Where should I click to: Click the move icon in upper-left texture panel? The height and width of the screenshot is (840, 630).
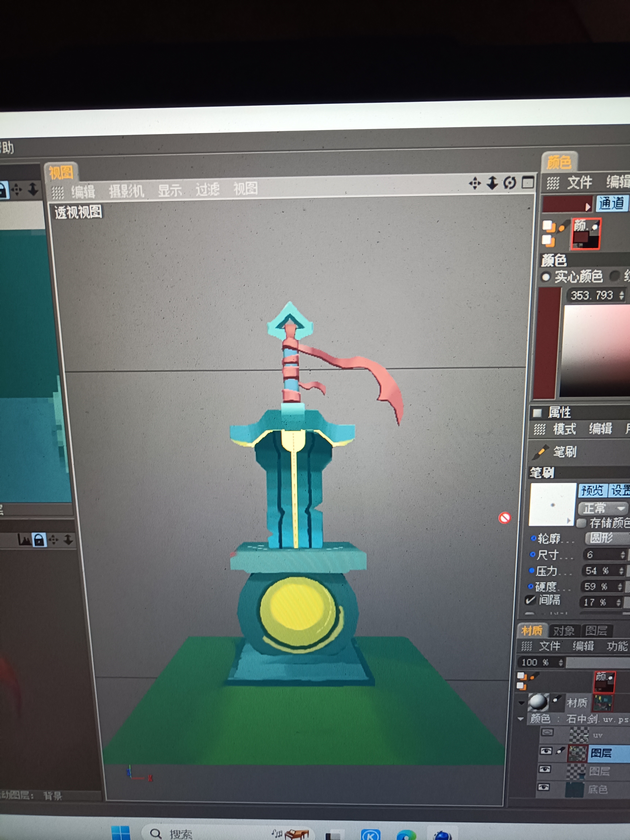click(17, 190)
